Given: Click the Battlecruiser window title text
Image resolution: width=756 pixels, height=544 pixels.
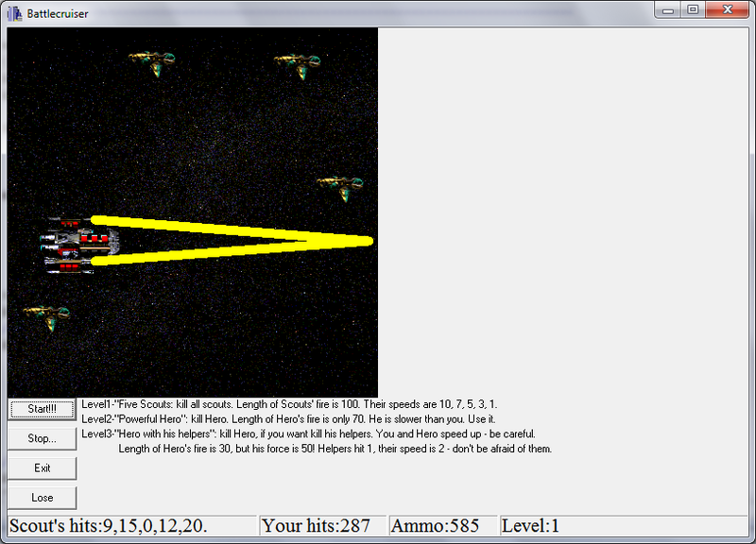Looking at the screenshot, I should tap(58, 14).
